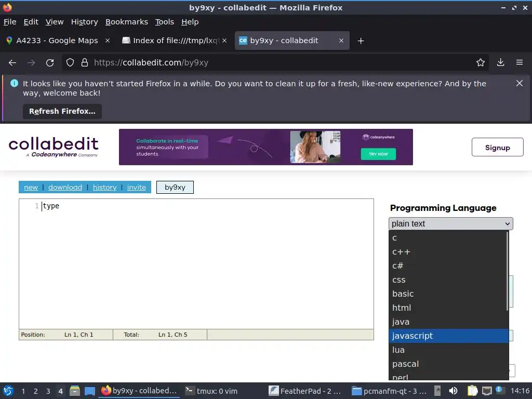532x399 pixels.
Task: Open the History menu
Action: pos(85,22)
